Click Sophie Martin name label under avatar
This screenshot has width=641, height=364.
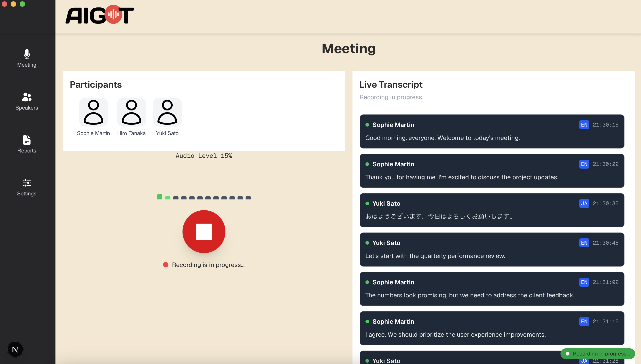pos(93,133)
